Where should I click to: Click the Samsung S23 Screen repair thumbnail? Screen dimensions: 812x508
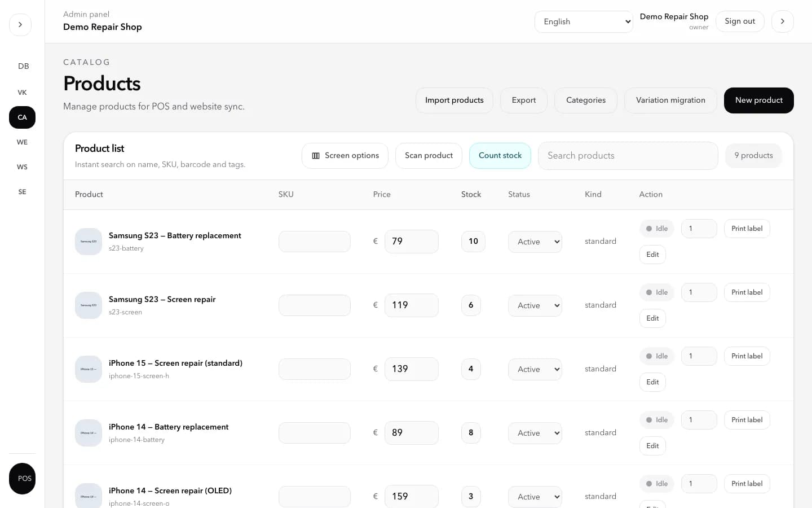[89, 305]
